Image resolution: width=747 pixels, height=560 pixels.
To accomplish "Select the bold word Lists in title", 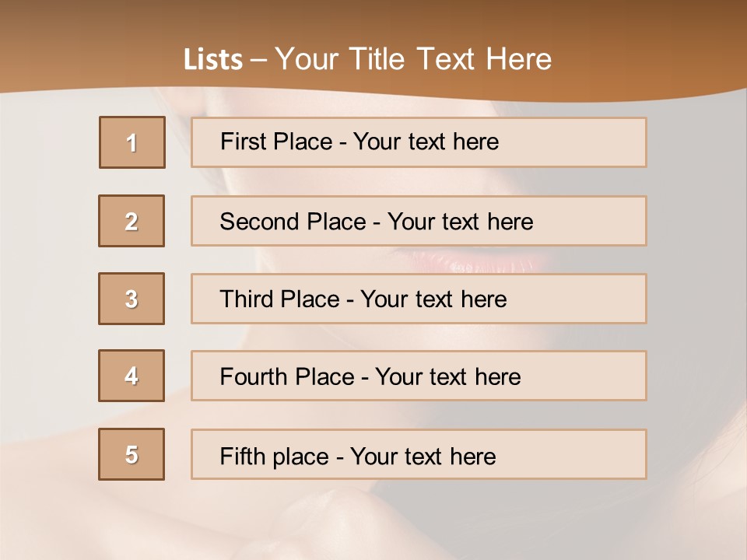I will [213, 60].
